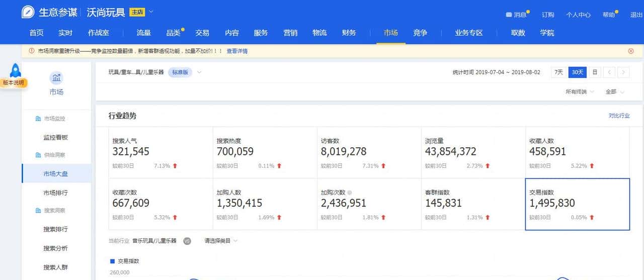Click the 对比行业 link
Screen dimensions: 644x280
click(x=619, y=116)
